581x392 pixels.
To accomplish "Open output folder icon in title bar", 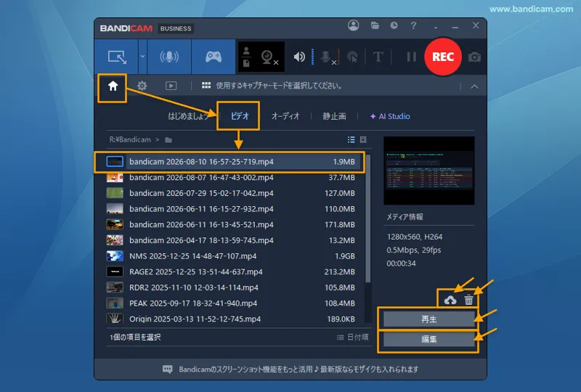I will pos(375,25).
